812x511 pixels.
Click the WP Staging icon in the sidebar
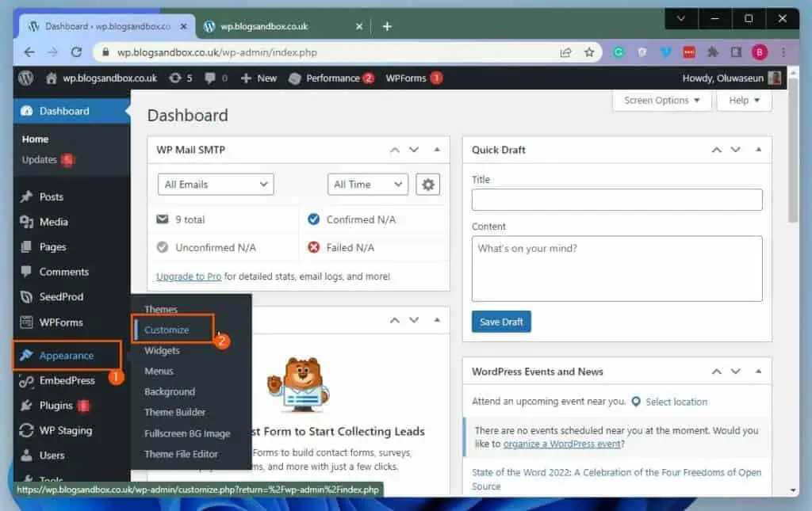coord(26,431)
